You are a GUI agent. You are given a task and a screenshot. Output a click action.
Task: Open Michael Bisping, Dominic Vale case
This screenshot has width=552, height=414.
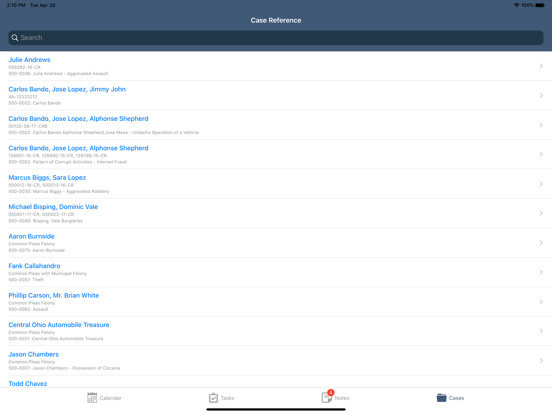(53, 207)
